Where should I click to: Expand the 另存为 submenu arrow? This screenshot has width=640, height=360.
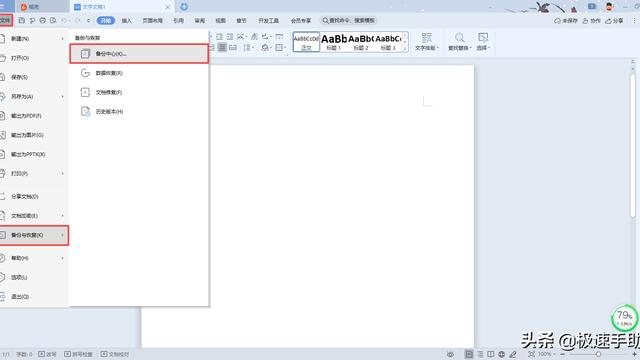62,97
